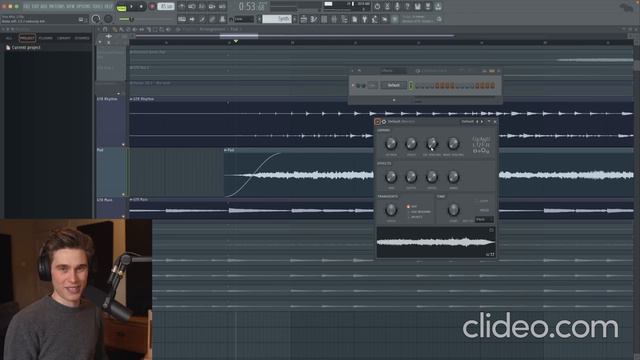The image size is (640, 360).
Task: Switch to the LIBRARY browser tab
Action: [x=64, y=38]
